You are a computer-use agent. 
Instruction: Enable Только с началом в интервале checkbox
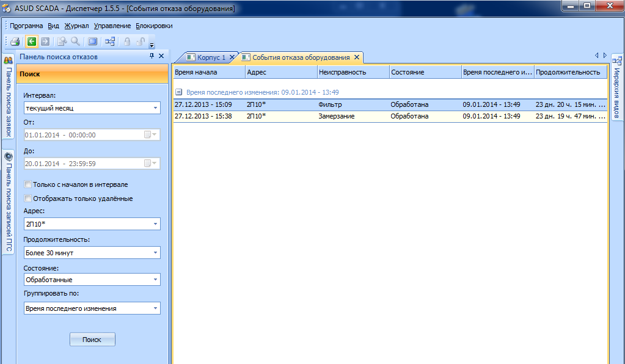point(27,184)
